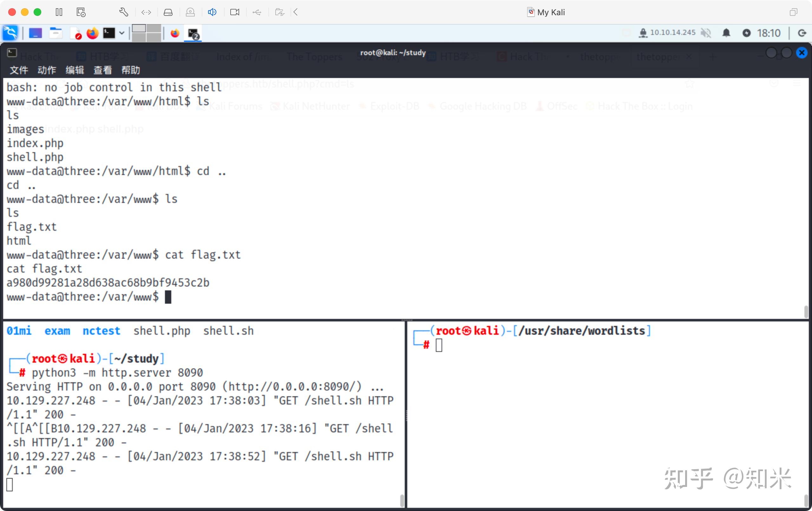The height and width of the screenshot is (511, 812).
Task: Click the logout icon in panel
Action: click(802, 33)
